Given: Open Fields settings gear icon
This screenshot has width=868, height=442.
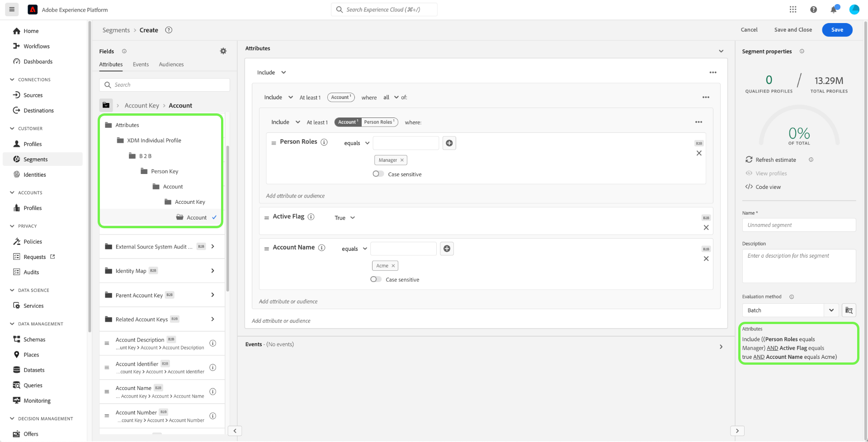Looking at the screenshot, I should pos(223,51).
